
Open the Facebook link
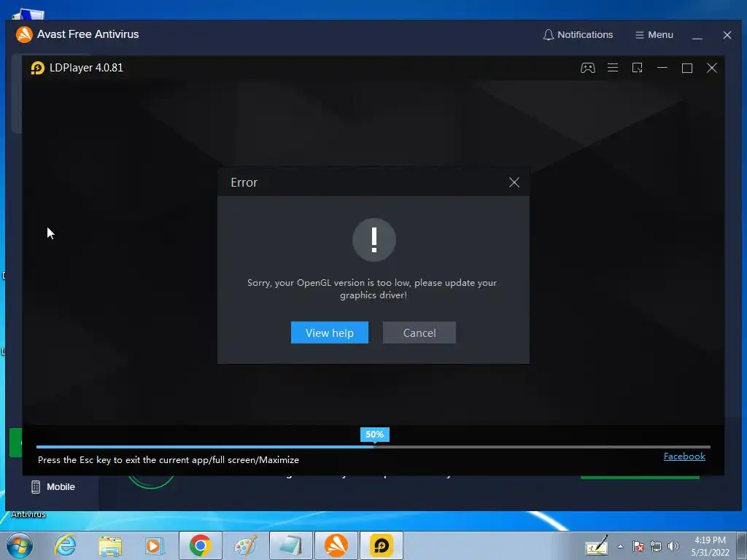684,456
